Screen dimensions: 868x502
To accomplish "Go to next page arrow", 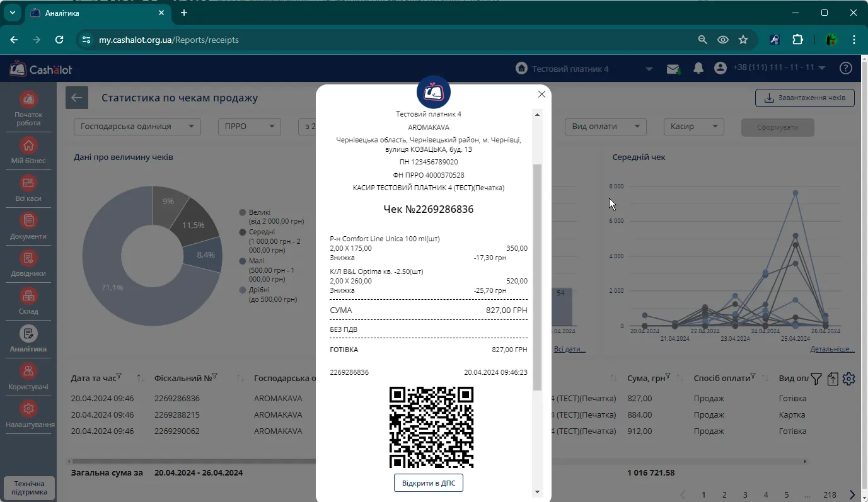I will (852, 495).
